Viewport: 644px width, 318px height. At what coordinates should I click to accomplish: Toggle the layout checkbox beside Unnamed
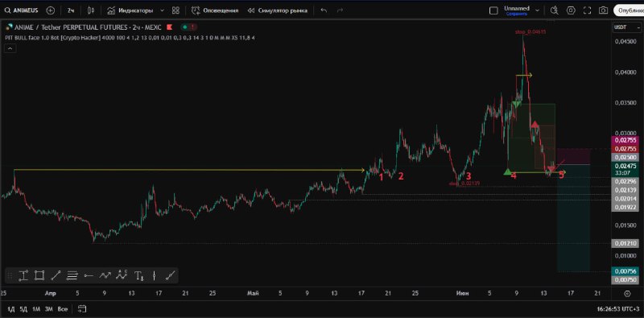click(493, 10)
